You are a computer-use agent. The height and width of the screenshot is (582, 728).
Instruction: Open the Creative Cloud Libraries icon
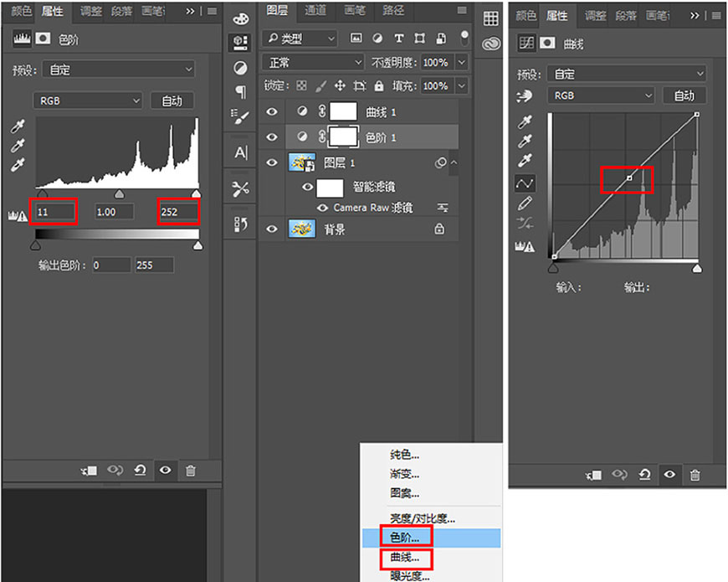pyautogui.click(x=490, y=44)
